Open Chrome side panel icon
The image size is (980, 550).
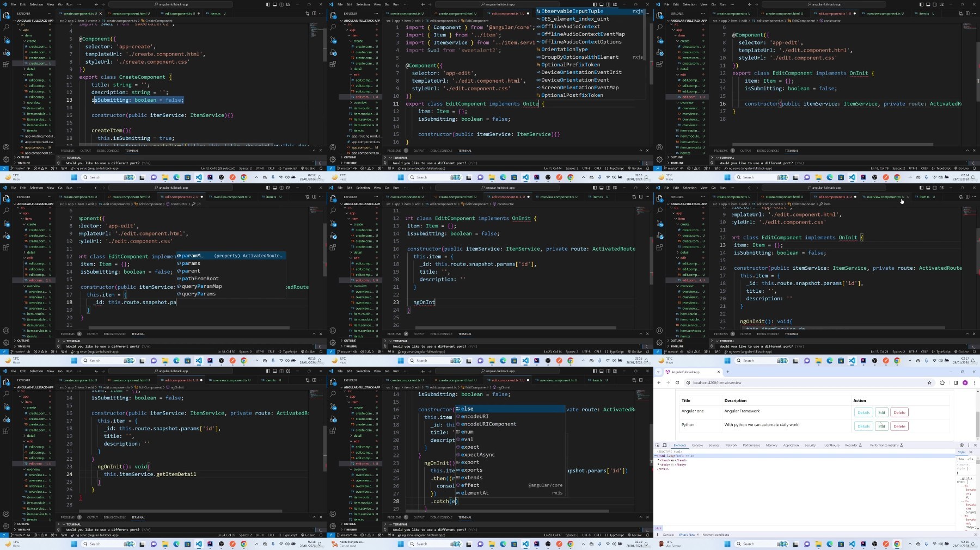coord(955,382)
